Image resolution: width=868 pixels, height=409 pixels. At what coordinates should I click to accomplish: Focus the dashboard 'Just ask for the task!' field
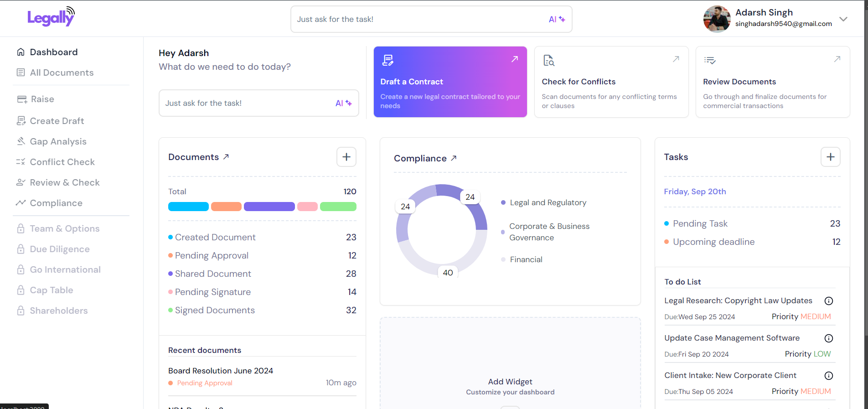[x=248, y=103]
